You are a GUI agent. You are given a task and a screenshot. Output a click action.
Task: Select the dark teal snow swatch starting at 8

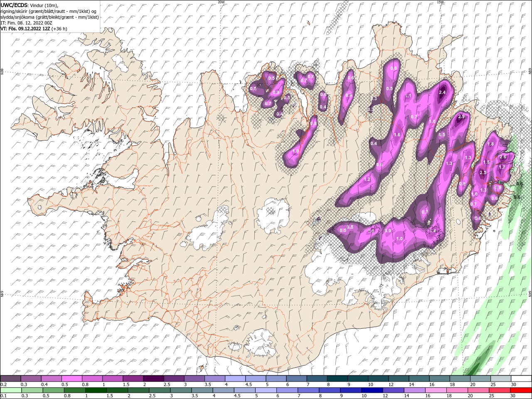(337, 379)
